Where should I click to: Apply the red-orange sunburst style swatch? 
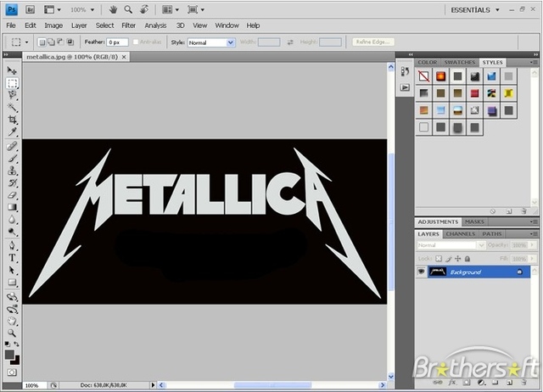440,76
